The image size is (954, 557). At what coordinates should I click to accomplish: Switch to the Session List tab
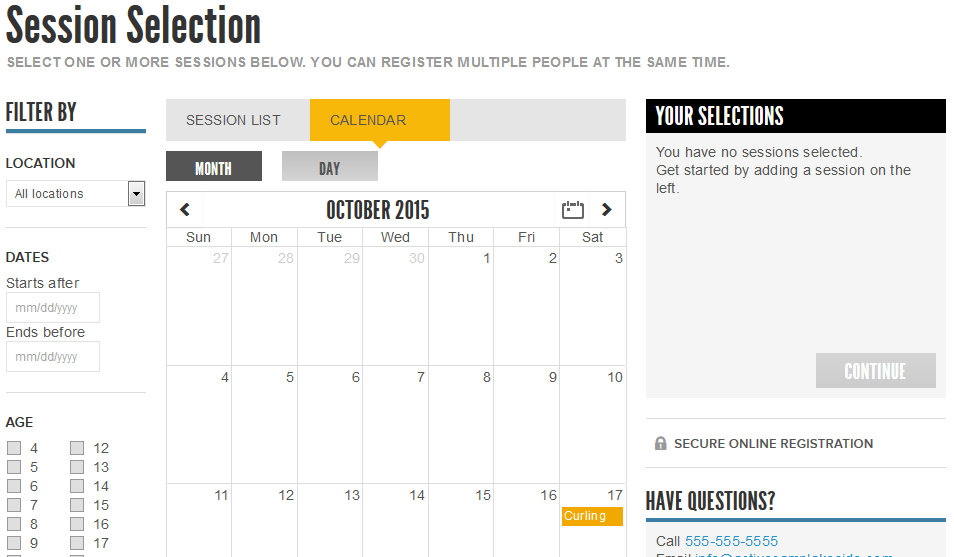234,120
